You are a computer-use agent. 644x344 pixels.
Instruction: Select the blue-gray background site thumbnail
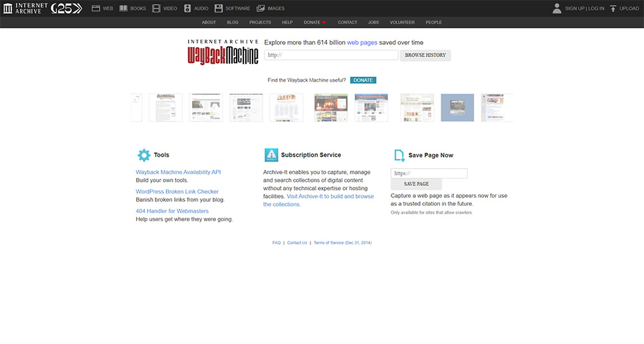(457, 108)
